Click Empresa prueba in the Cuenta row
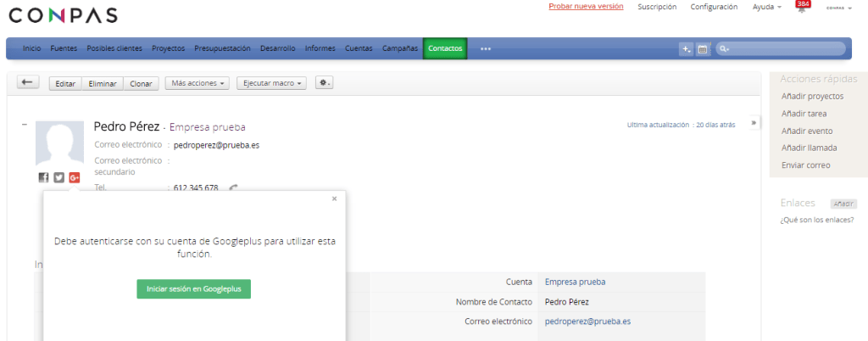The width and height of the screenshot is (868, 341). [576, 282]
